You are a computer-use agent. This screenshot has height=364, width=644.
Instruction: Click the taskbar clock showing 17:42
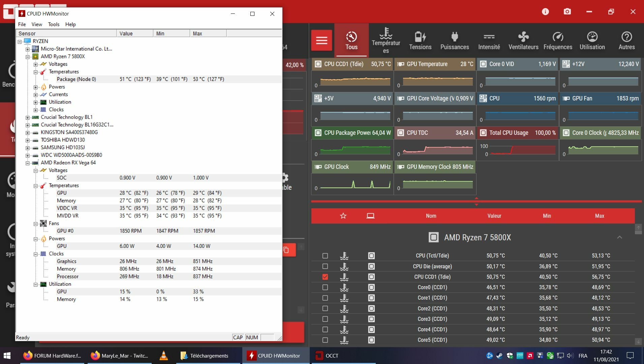[x=606, y=356]
